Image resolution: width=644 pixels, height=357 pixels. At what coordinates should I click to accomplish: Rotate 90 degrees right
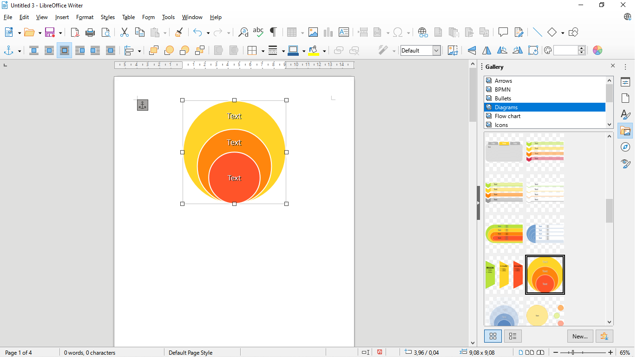click(x=518, y=50)
